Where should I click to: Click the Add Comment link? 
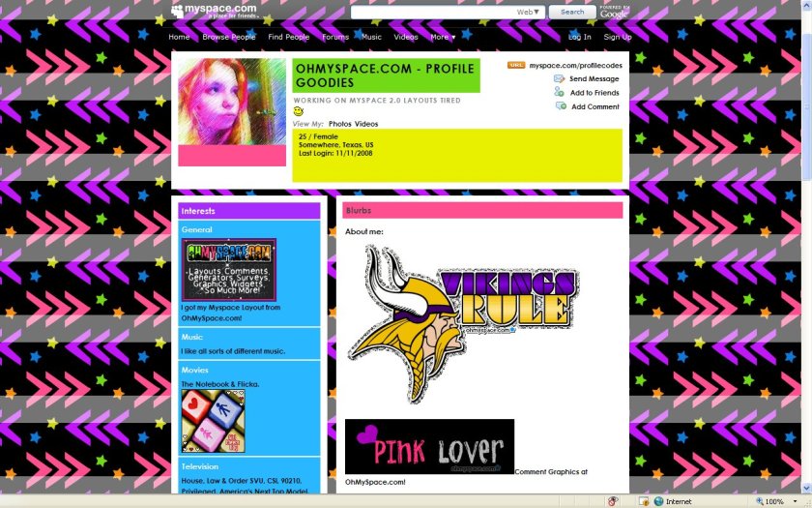[595, 106]
